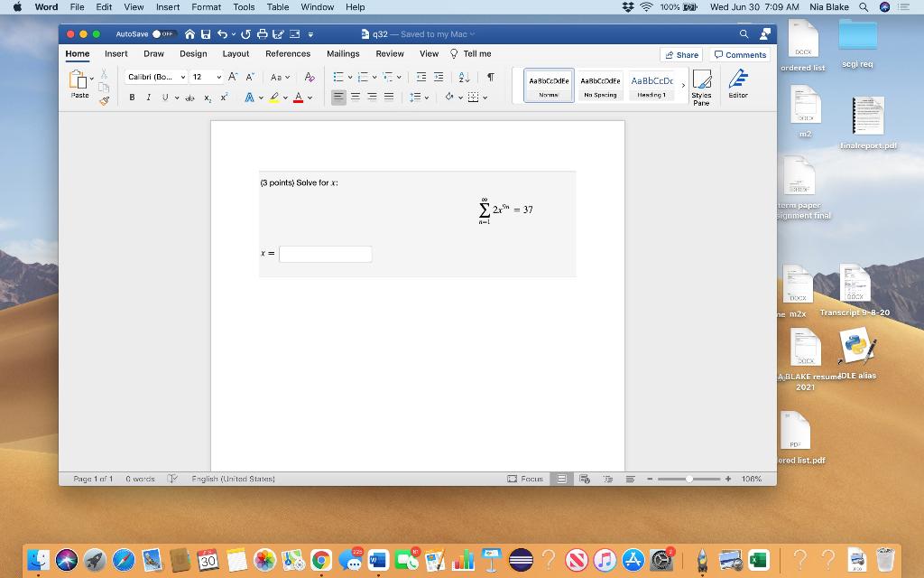The width and height of the screenshot is (924, 578).
Task: Open the font size dropdown
Action: pyautogui.click(x=219, y=77)
